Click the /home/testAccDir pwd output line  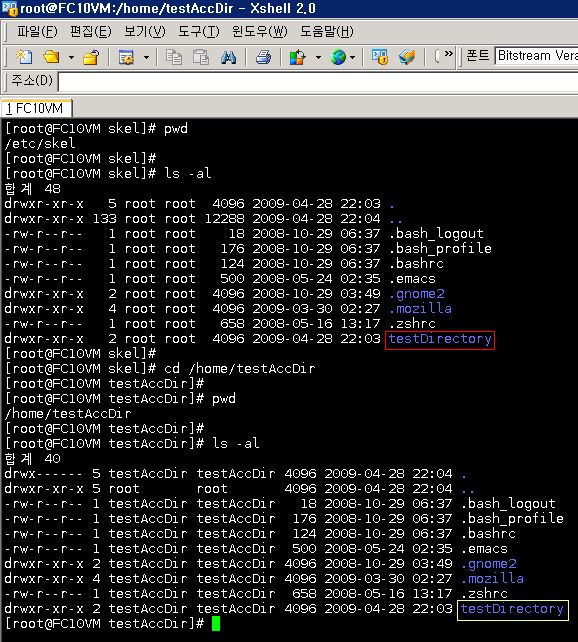68,414
